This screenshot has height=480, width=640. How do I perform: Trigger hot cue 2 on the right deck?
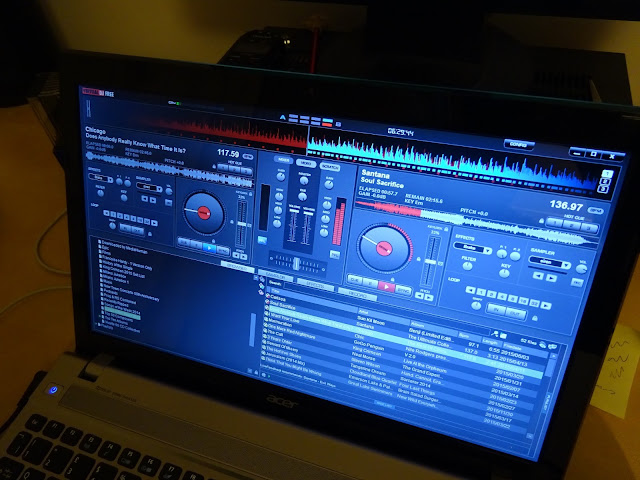[x=572, y=225]
